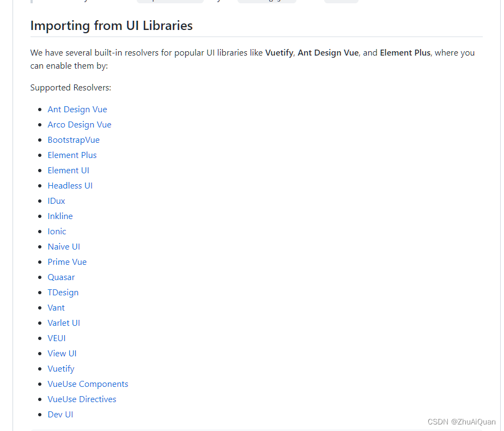Image resolution: width=504 pixels, height=431 pixels.
Task: Open the Dev UI link
Action: click(60, 415)
